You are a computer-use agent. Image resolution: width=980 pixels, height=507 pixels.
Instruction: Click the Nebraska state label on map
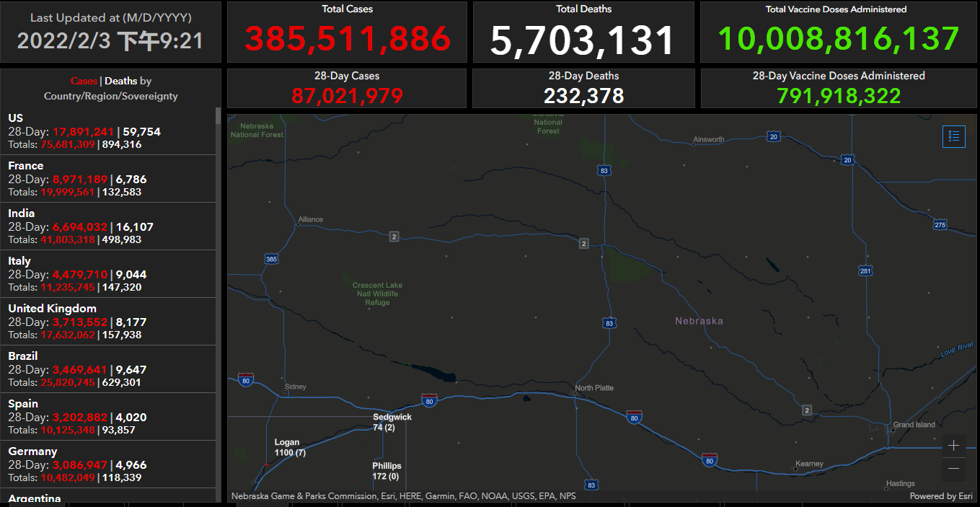[699, 321]
